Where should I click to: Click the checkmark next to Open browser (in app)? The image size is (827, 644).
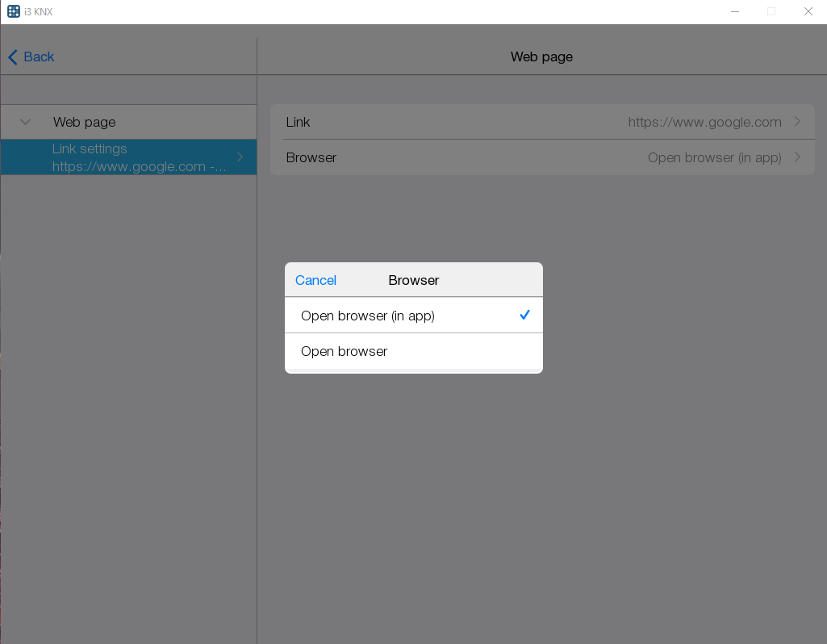[x=524, y=315]
